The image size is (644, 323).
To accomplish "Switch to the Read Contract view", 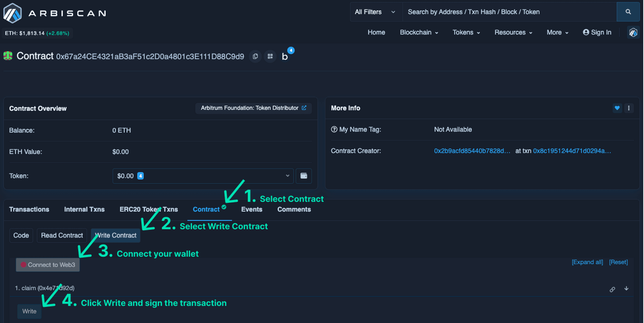I will click(x=62, y=235).
